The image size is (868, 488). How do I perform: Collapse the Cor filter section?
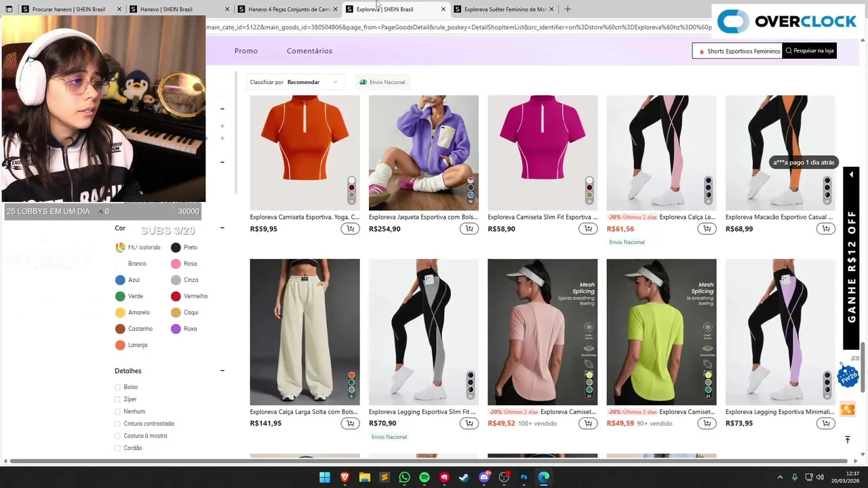(222, 228)
